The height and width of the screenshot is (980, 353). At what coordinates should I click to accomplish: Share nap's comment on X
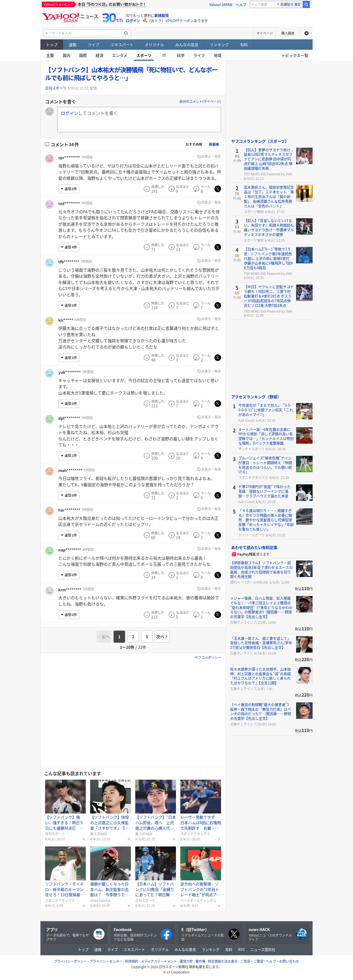coord(217,575)
